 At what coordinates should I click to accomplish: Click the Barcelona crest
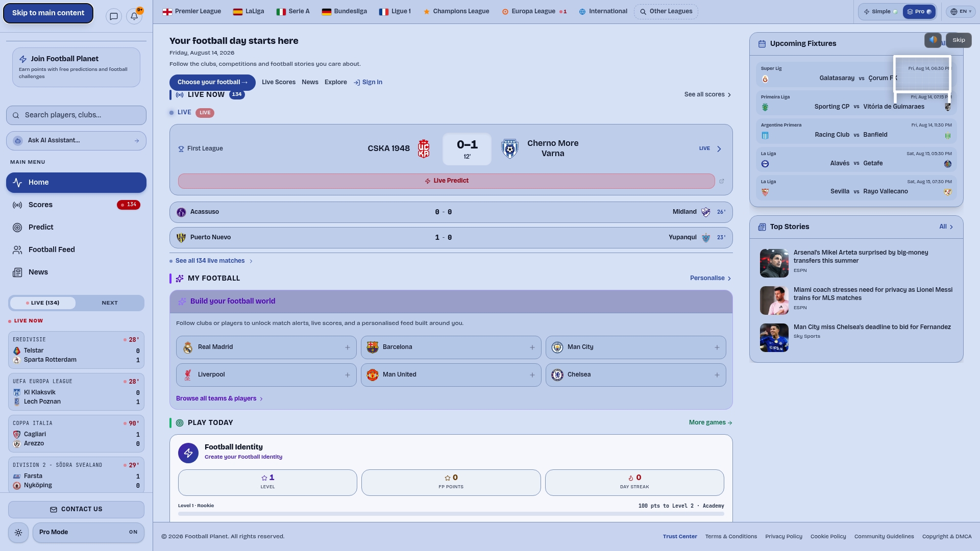373,347
